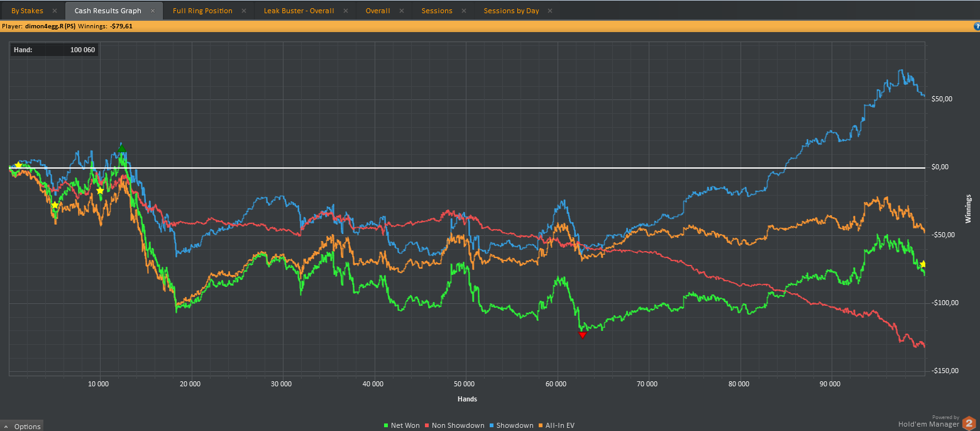Click the player name dimon4egg.R (PS)
Image resolution: width=980 pixels, height=431 pixels.
[x=50, y=26]
